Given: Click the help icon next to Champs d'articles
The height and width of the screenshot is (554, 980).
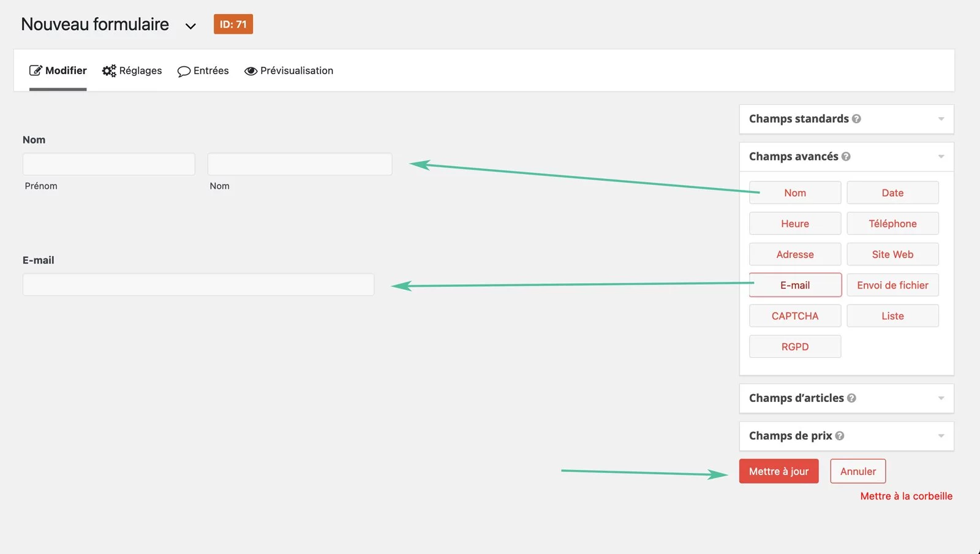Looking at the screenshot, I should (x=852, y=398).
